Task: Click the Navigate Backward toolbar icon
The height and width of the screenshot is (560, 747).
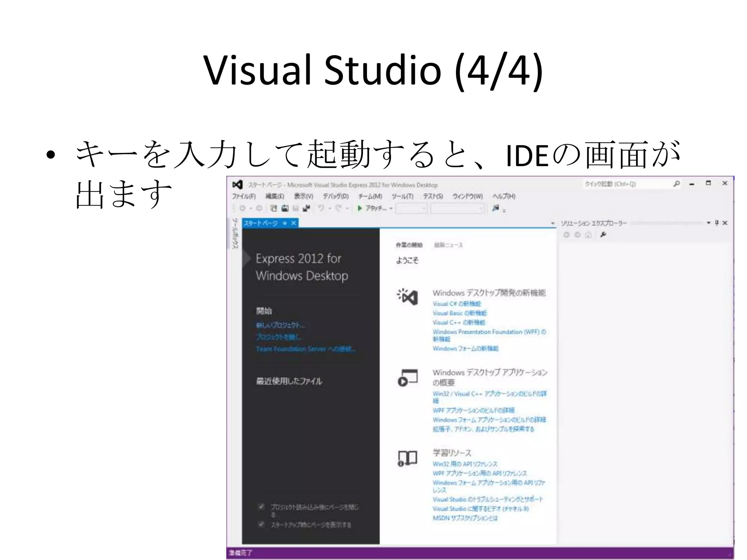Action: (x=242, y=208)
